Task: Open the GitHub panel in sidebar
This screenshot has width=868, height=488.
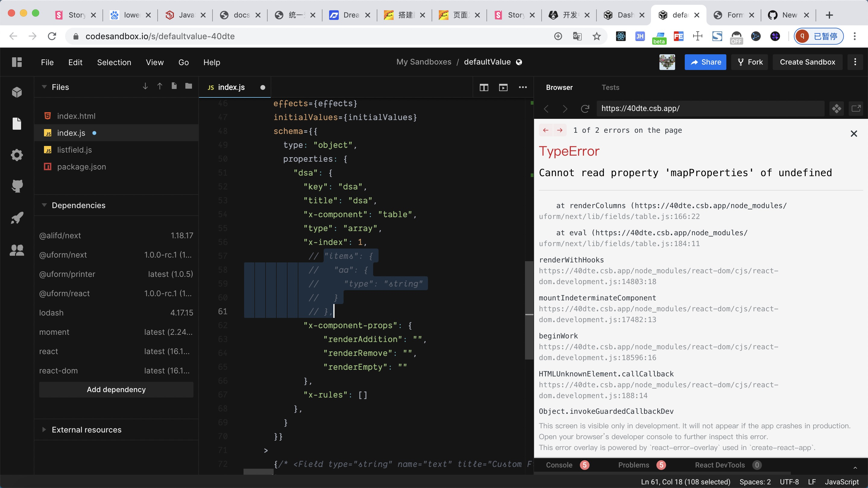Action: [x=17, y=186]
